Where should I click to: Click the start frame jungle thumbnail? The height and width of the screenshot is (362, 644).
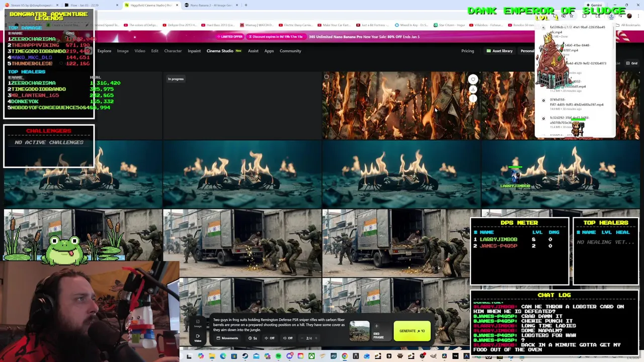coord(360,331)
